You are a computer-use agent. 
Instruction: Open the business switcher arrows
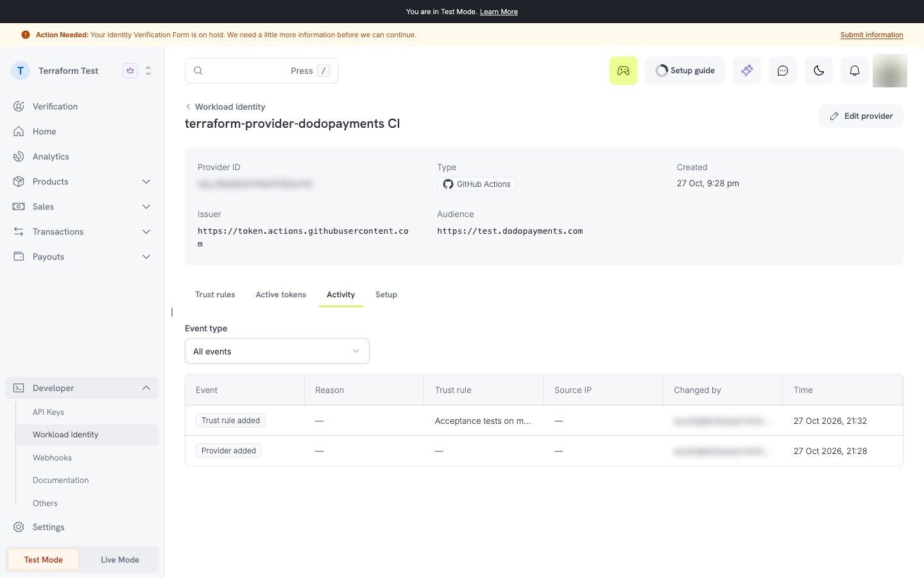pos(148,71)
